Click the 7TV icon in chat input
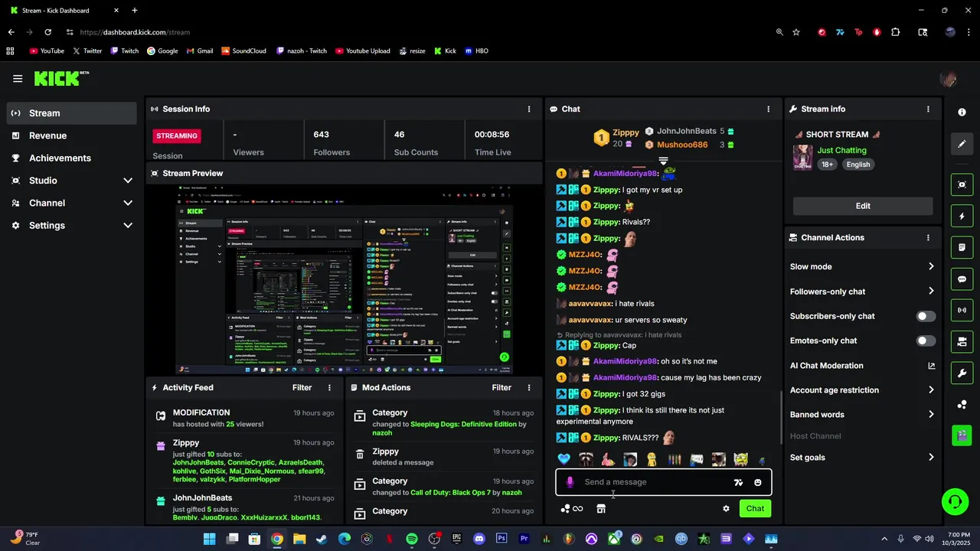Image resolution: width=980 pixels, height=551 pixels. tap(738, 482)
